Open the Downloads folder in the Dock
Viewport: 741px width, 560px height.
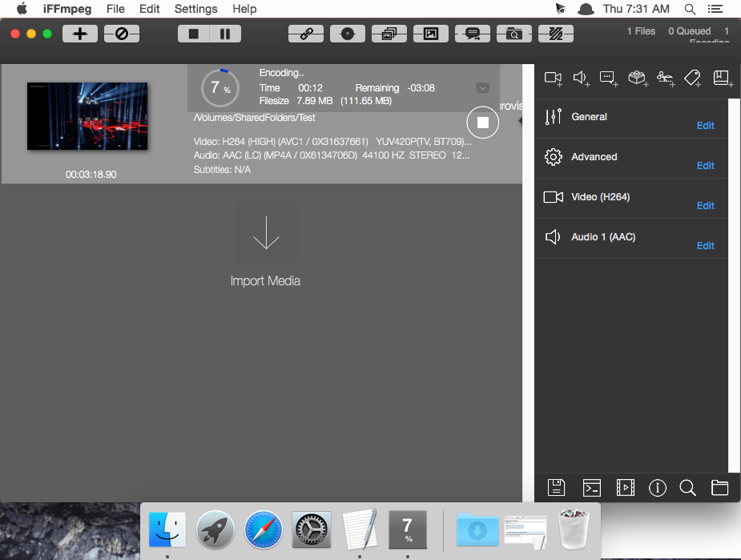click(477, 530)
